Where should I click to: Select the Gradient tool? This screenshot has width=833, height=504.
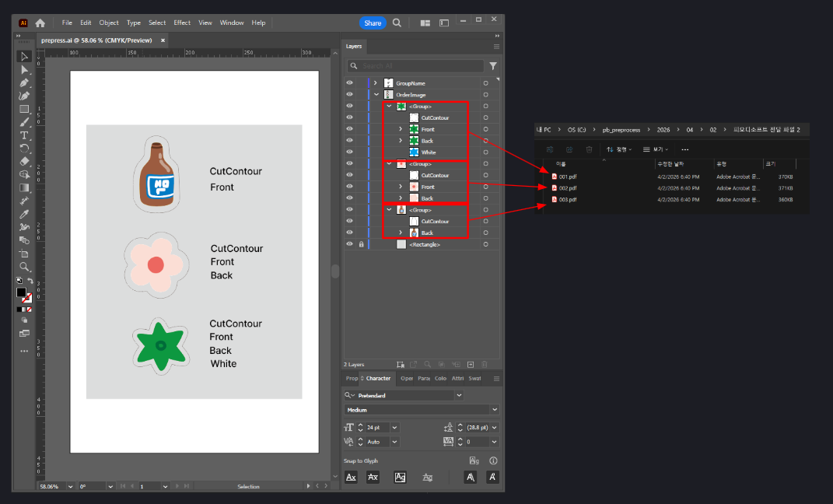point(24,188)
